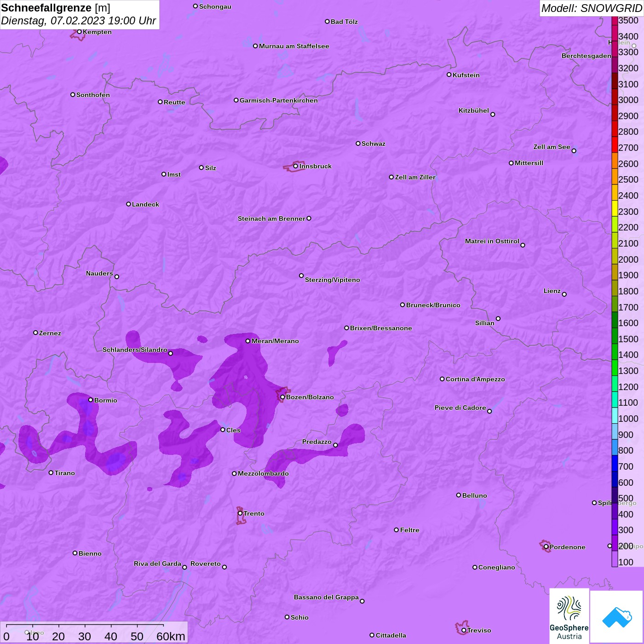
Task: Click the "Kitzbühel" label
Action: (x=474, y=110)
